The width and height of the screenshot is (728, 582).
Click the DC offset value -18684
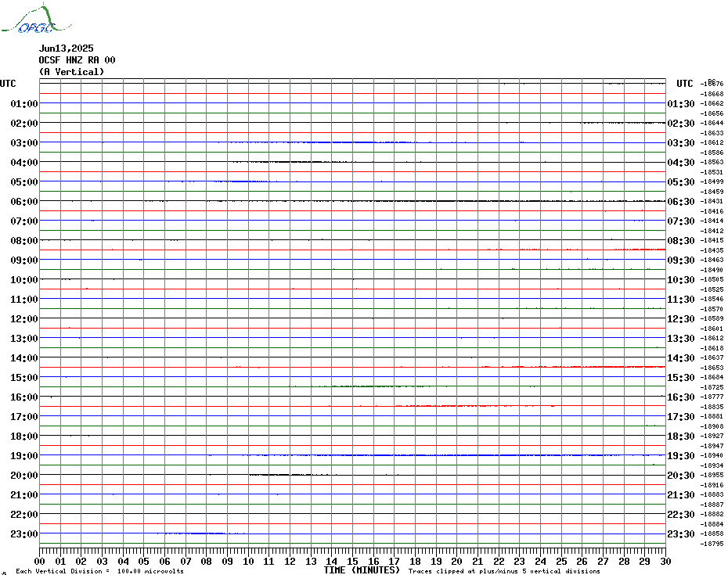[x=712, y=377]
